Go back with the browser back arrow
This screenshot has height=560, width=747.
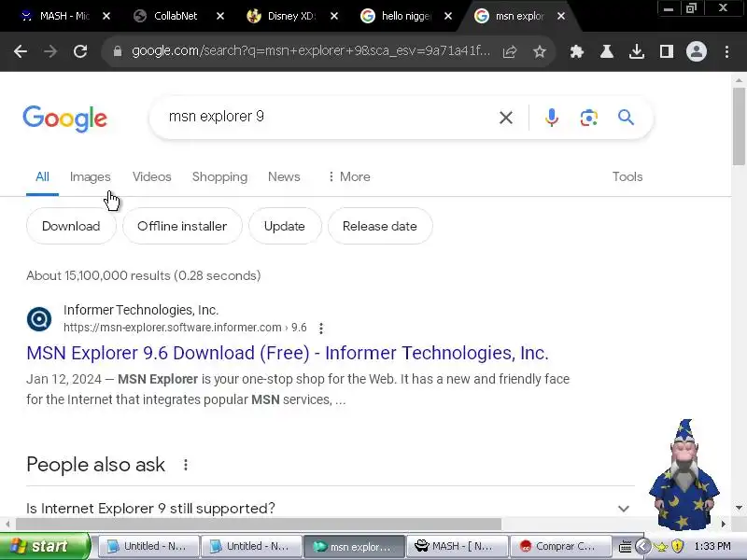[x=21, y=51]
